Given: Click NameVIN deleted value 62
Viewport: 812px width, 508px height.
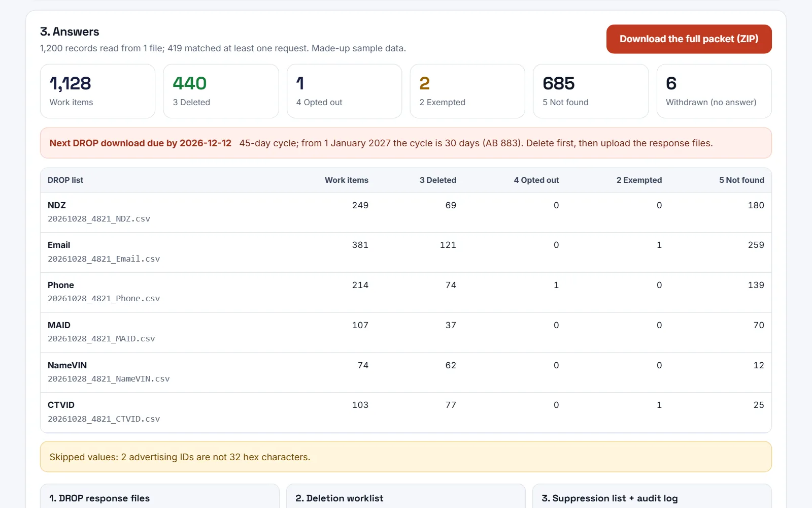Looking at the screenshot, I should (451, 365).
